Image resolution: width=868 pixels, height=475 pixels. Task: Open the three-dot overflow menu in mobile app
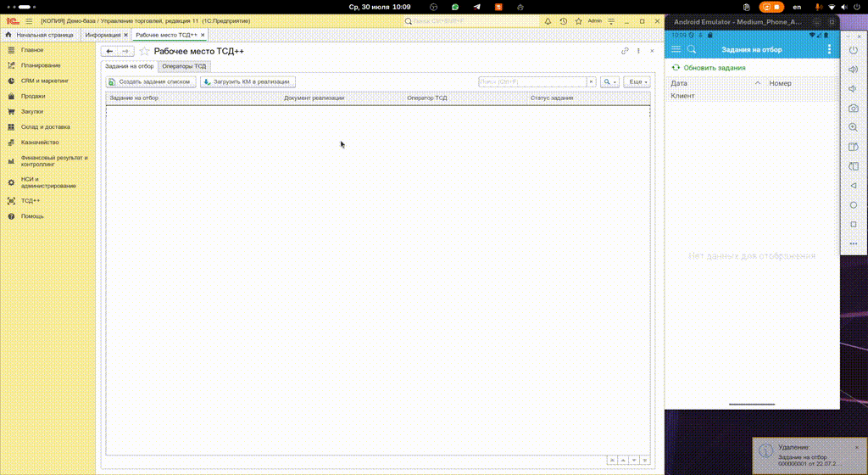[x=829, y=50]
